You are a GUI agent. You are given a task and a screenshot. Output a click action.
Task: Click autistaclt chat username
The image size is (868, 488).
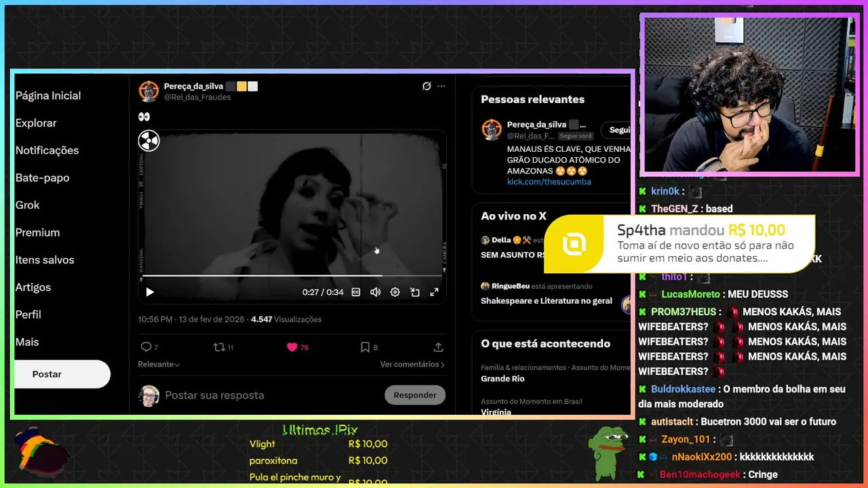672,422
